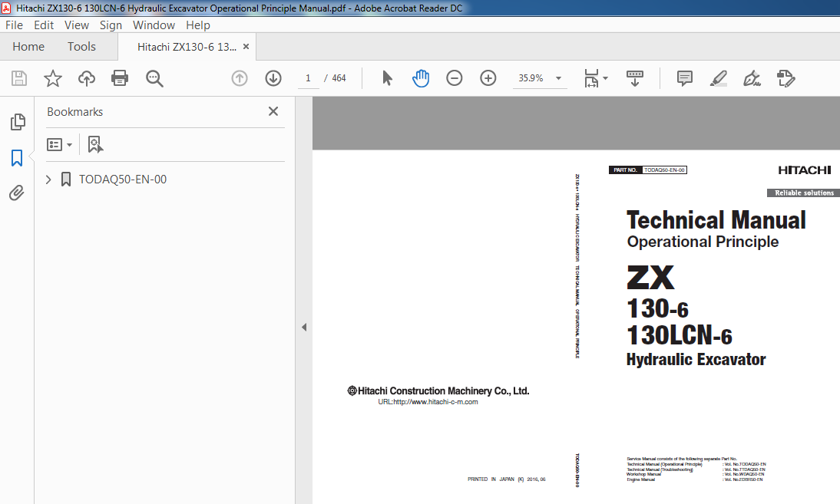Click the PART NO. TODAQ50-EN-00 box

coord(648,170)
